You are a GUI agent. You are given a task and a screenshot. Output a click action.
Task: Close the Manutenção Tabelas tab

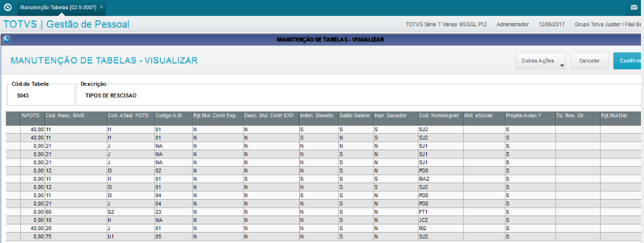(x=102, y=7)
